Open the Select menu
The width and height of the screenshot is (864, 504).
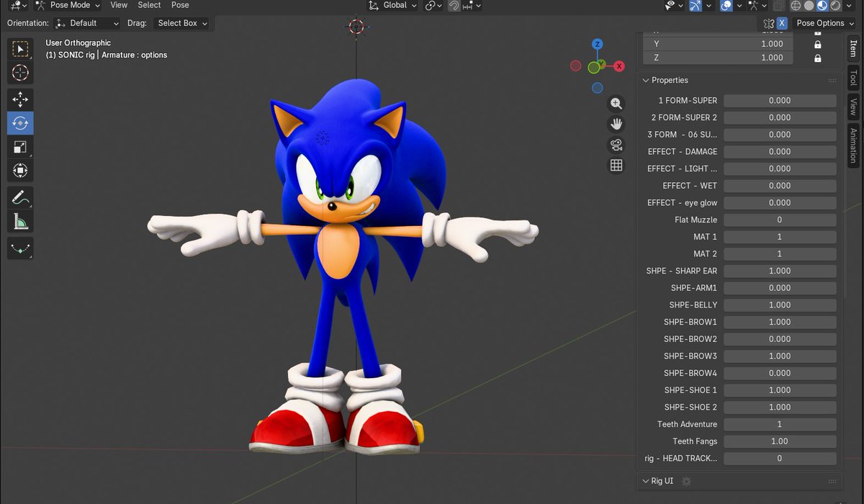click(x=149, y=5)
